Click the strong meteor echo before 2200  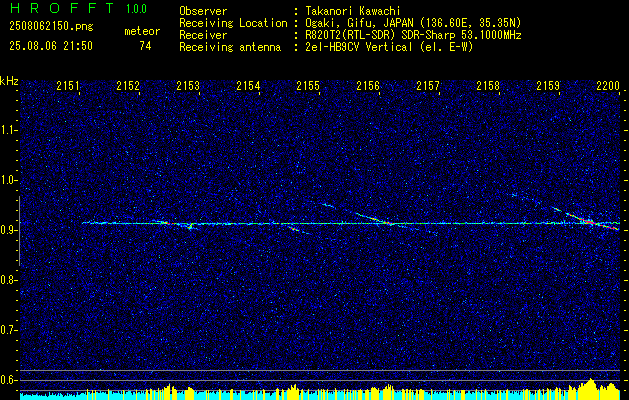[x=586, y=219]
